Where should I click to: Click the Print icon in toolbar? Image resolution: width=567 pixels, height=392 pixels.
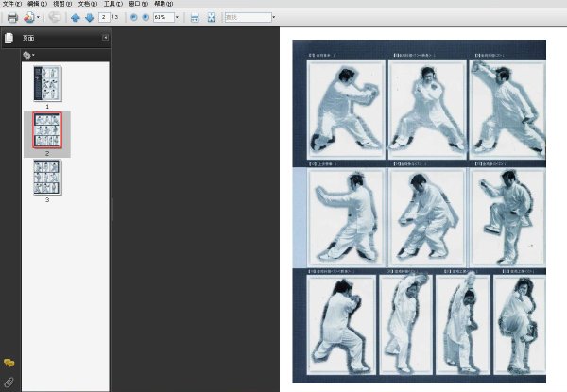pos(12,17)
